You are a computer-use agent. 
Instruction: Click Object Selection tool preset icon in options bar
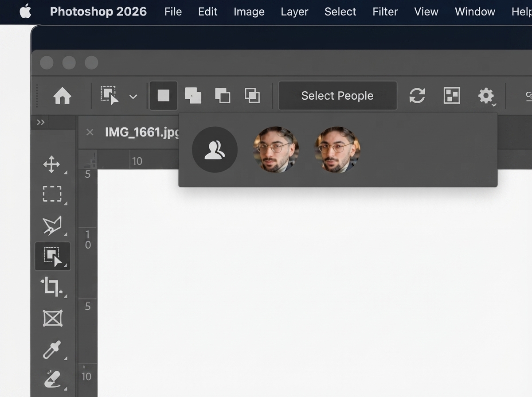pos(110,96)
